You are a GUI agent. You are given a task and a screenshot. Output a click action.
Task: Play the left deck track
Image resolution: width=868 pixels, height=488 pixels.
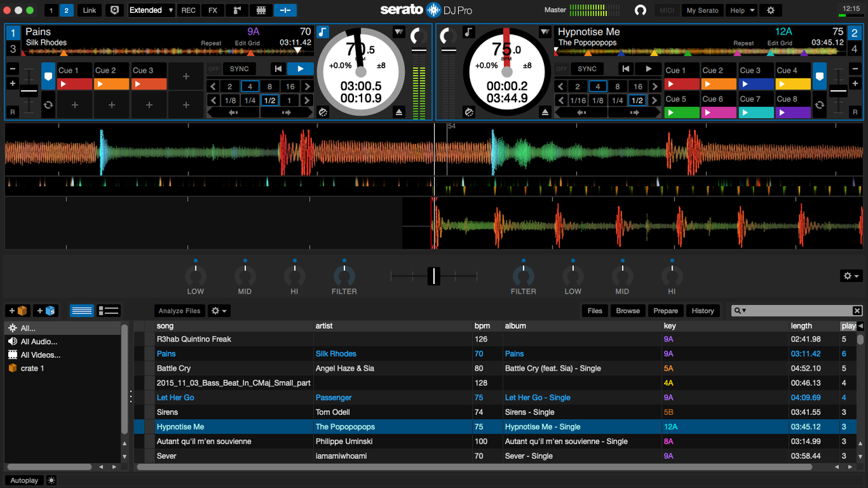300,68
